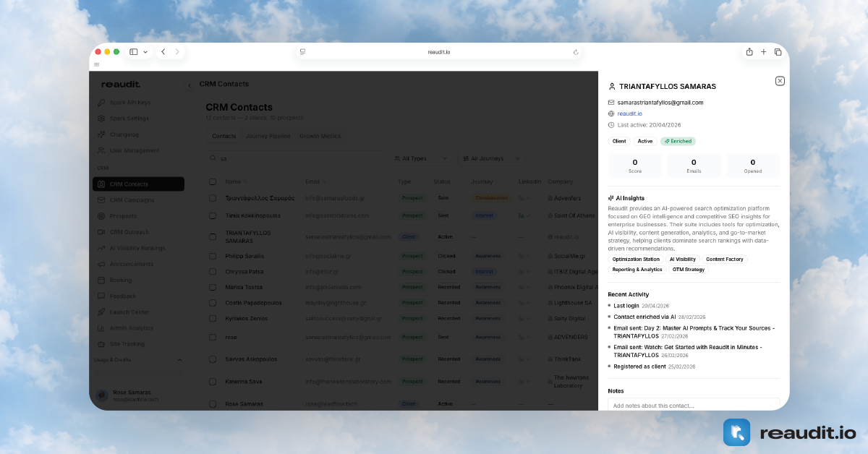Select the Optimization Station tag
Viewport: 868px width, 454px height.
(x=636, y=259)
